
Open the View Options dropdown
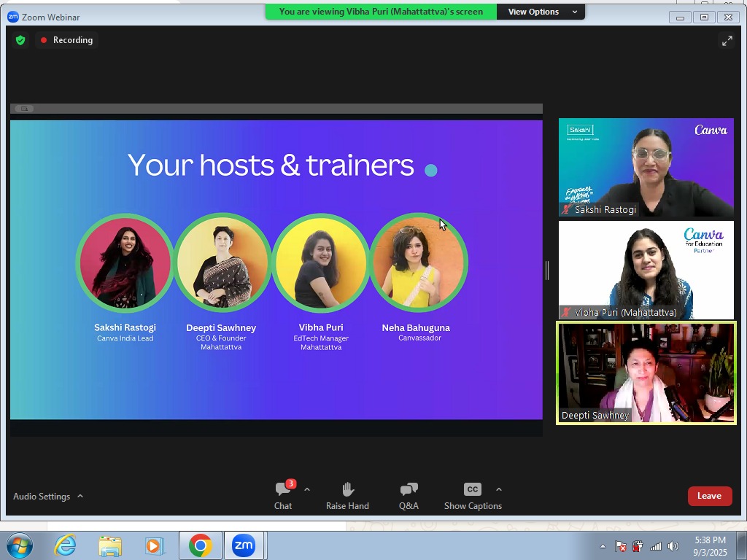541,12
